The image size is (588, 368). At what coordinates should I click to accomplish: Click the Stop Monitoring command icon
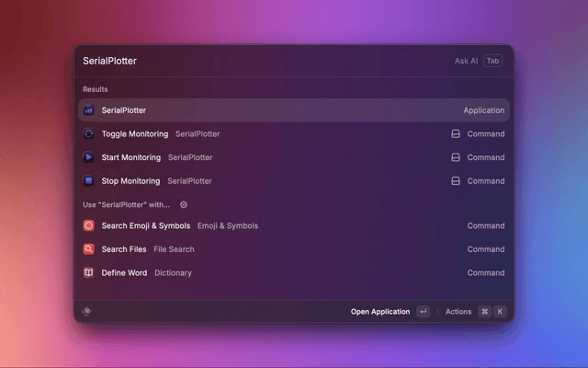click(89, 181)
